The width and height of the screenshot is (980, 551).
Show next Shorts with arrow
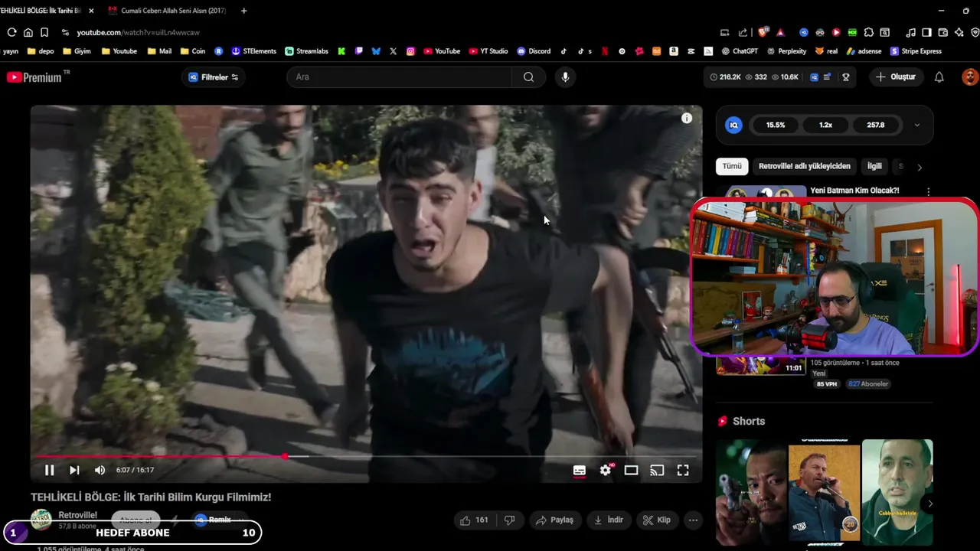pyautogui.click(x=929, y=504)
